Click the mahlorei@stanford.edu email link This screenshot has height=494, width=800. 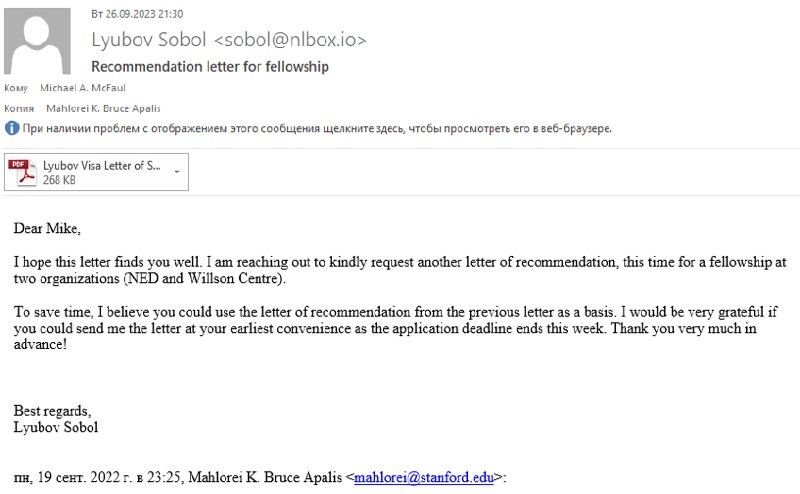tap(424, 477)
